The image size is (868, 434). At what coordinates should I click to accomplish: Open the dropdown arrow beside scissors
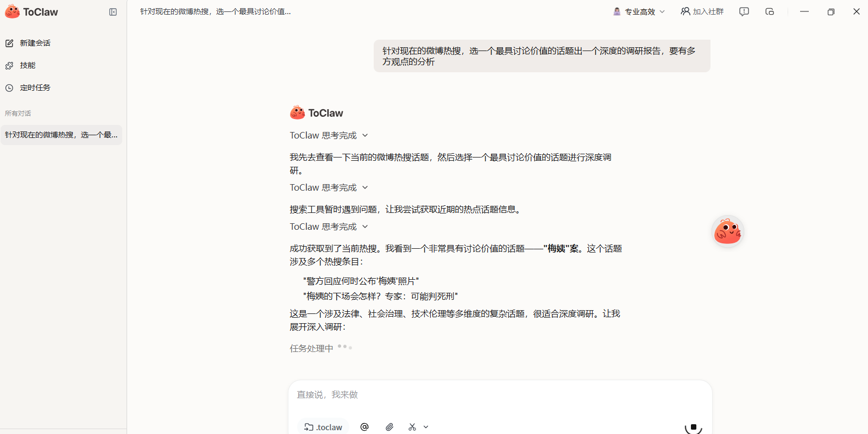(x=426, y=427)
